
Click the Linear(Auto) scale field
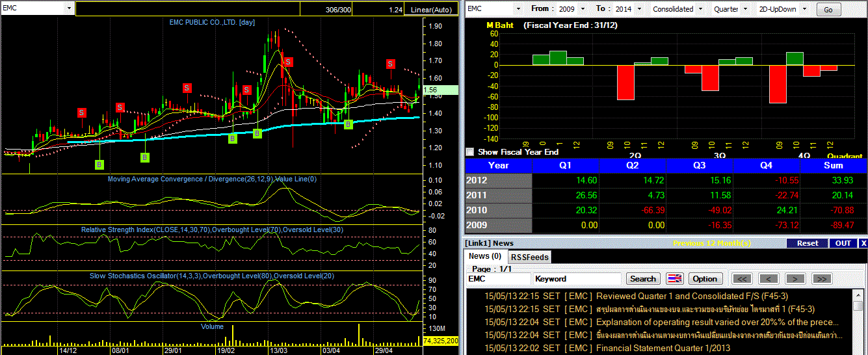click(432, 10)
